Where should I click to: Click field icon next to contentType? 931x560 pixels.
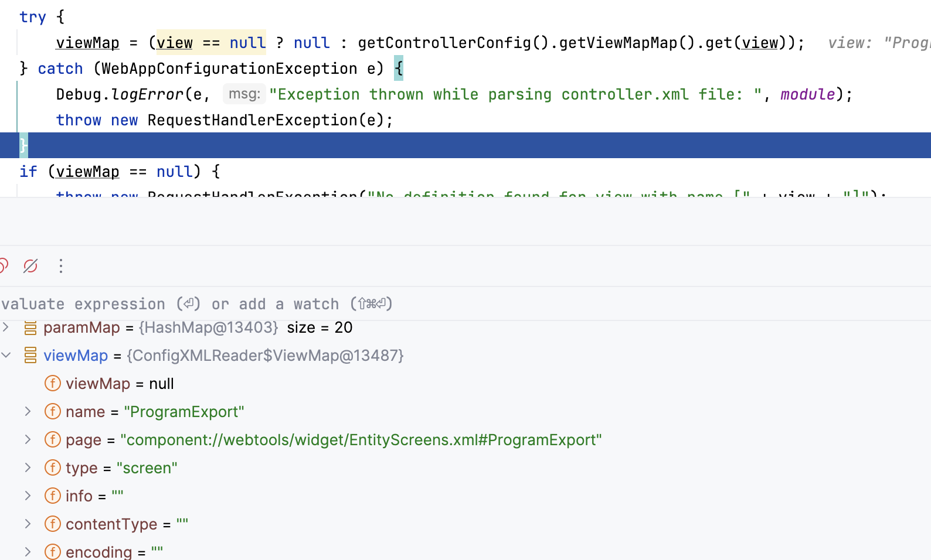click(x=53, y=524)
